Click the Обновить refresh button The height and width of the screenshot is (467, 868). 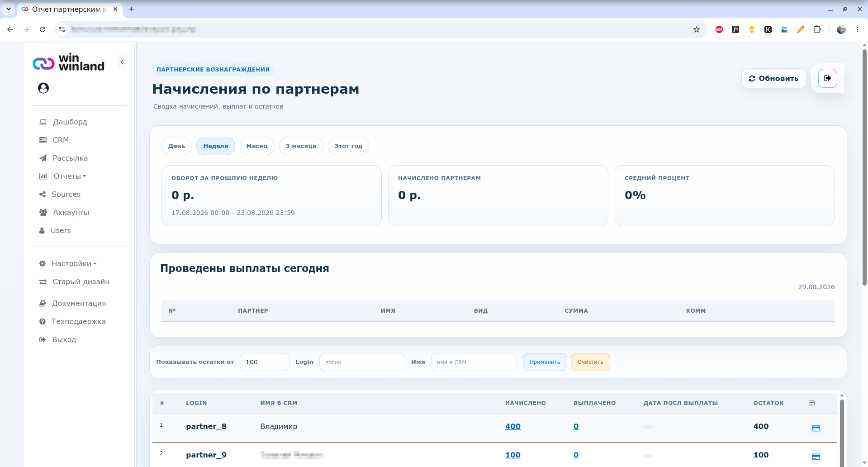coord(773,78)
